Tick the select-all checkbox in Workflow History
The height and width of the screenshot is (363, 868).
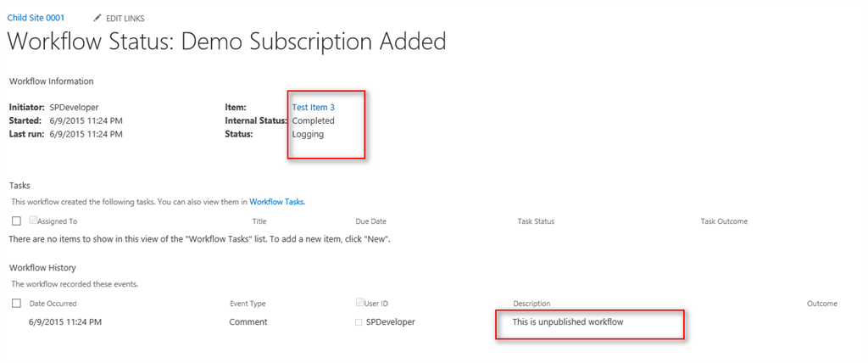(x=16, y=304)
